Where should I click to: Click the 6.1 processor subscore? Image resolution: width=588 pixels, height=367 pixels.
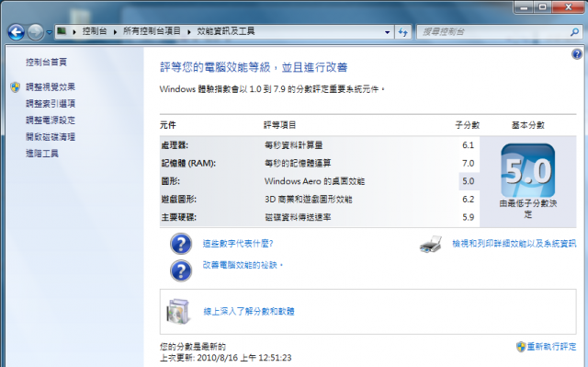click(x=468, y=144)
